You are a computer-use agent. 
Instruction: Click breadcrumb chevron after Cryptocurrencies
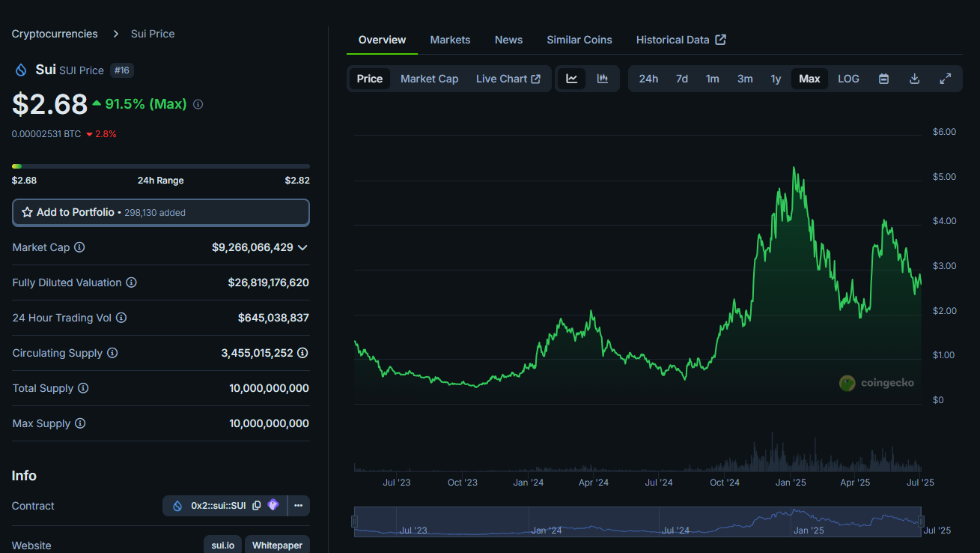[116, 34]
